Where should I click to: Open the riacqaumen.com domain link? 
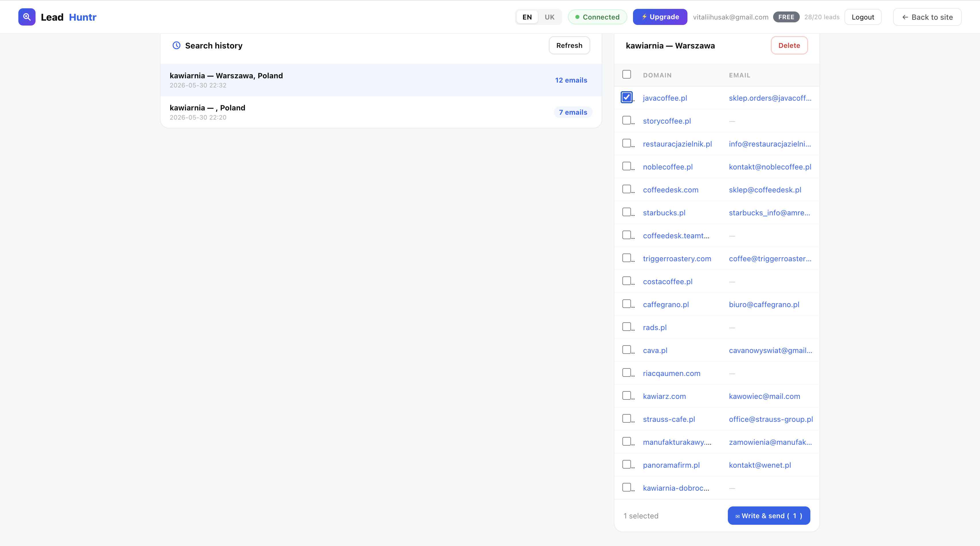click(671, 373)
